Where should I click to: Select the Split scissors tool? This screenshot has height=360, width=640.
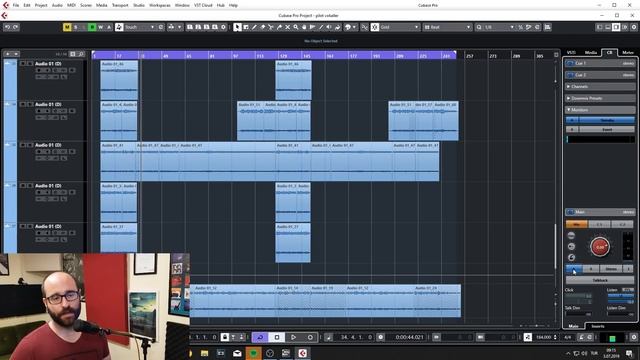click(271, 27)
